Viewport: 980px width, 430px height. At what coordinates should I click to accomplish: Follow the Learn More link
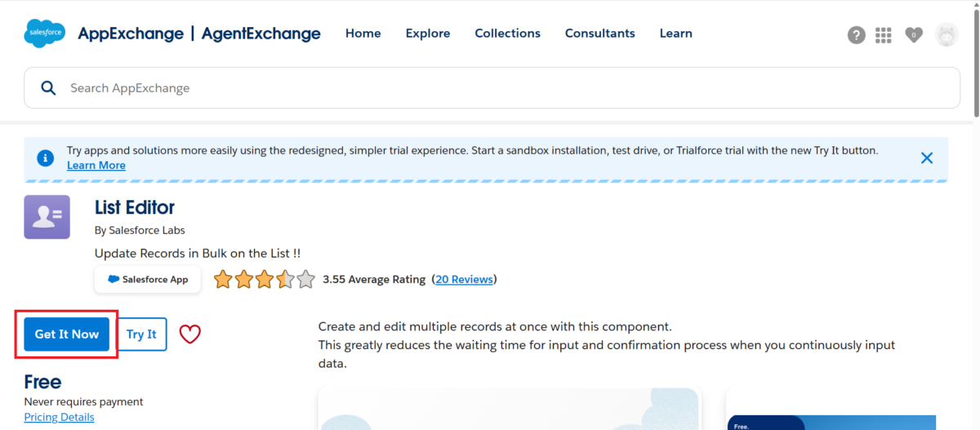click(96, 165)
